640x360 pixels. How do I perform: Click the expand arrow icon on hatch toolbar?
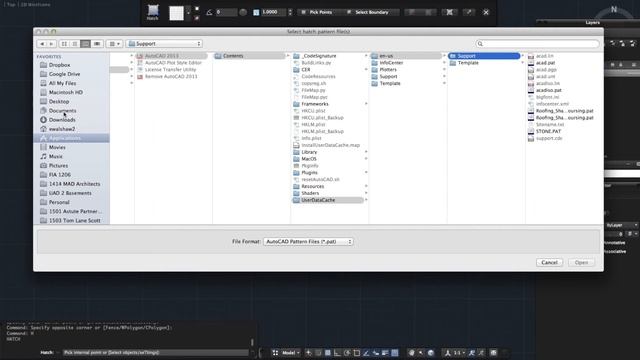469,12
